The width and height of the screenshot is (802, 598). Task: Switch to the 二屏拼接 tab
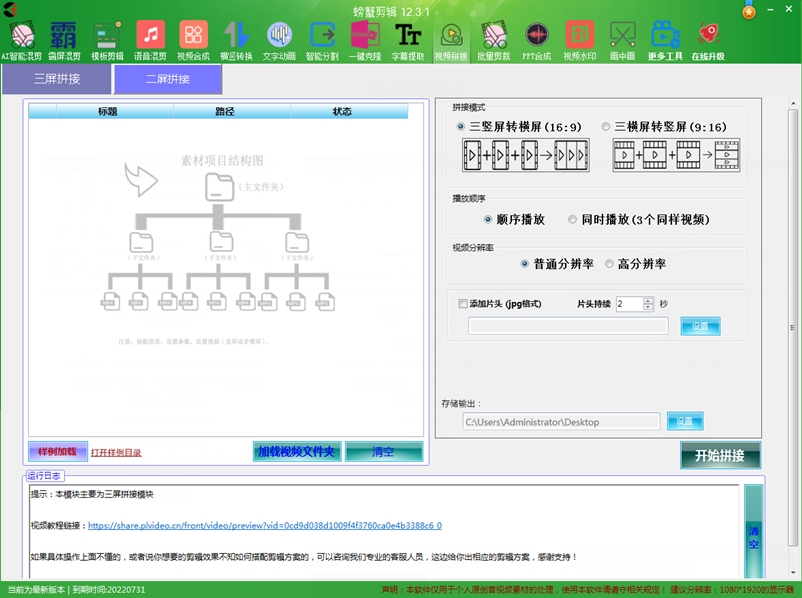click(166, 77)
